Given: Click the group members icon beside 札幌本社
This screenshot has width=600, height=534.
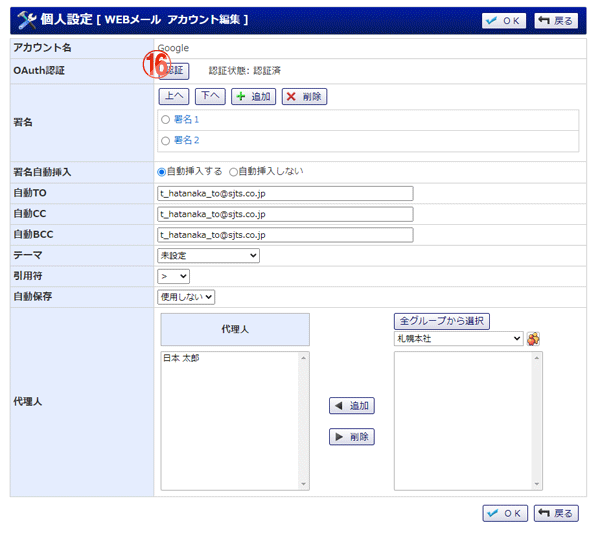Looking at the screenshot, I should point(533,339).
